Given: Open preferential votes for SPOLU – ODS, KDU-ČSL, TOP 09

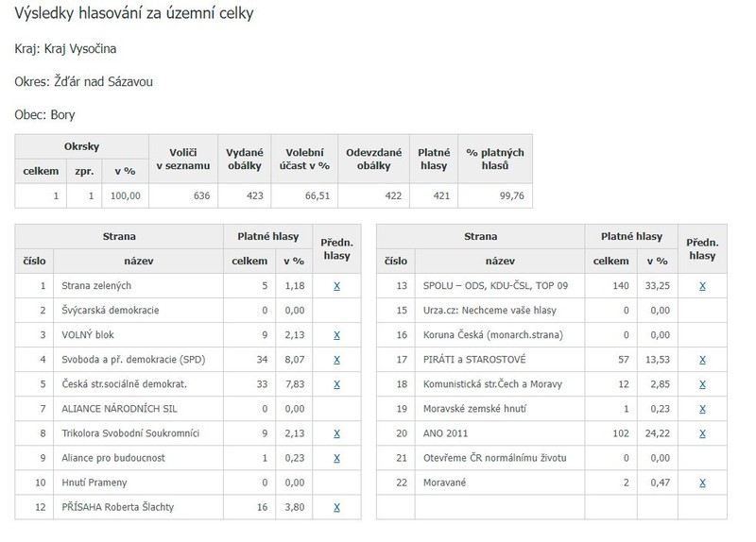Looking at the screenshot, I should 701,285.
